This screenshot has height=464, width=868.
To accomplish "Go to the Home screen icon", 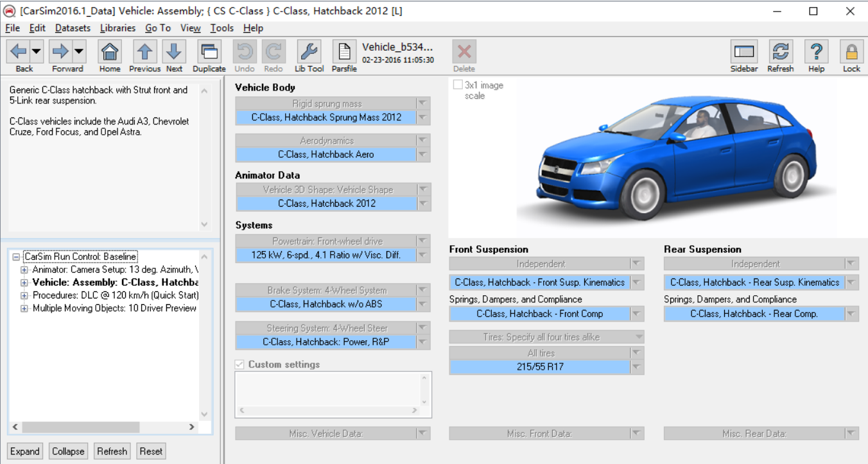I will pyautogui.click(x=110, y=51).
